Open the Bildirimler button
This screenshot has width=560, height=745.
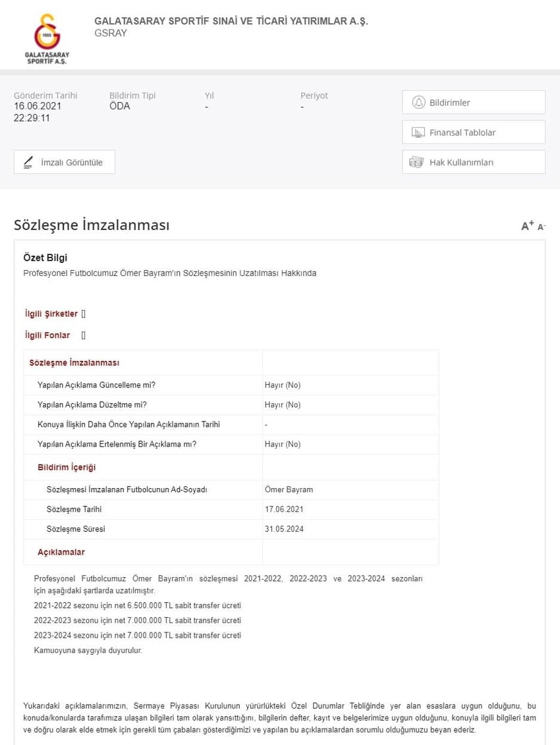(474, 103)
